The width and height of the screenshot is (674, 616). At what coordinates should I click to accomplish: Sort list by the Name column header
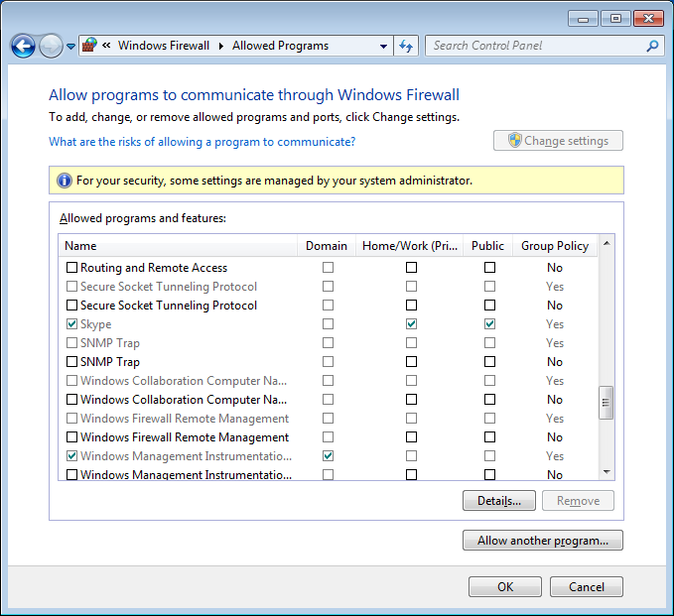[179, 246]
